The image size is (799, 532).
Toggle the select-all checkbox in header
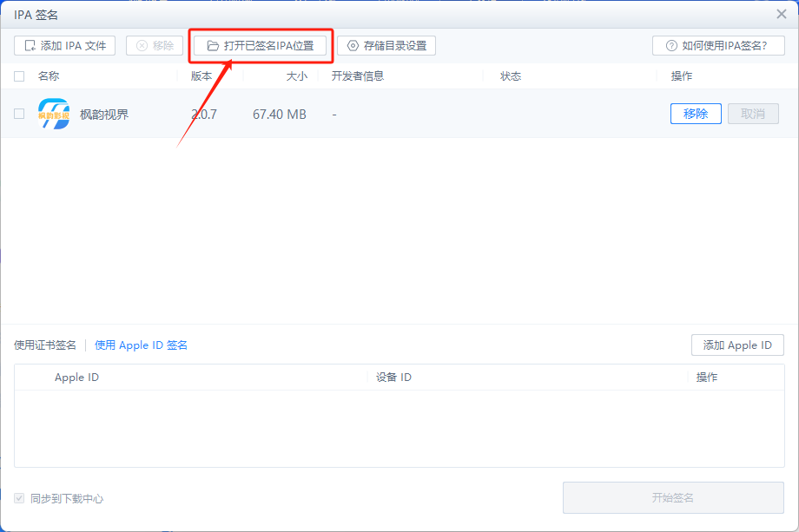tap(19, 76)
